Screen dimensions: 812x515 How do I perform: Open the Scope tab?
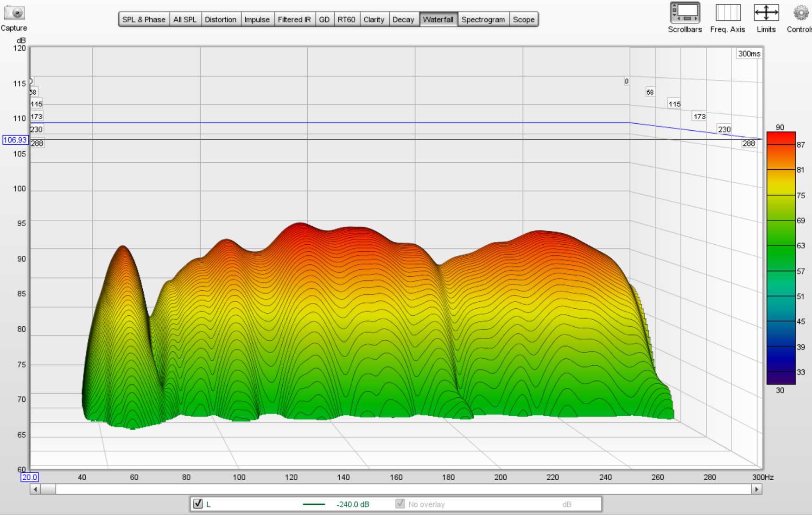click(x=524, y=19)
